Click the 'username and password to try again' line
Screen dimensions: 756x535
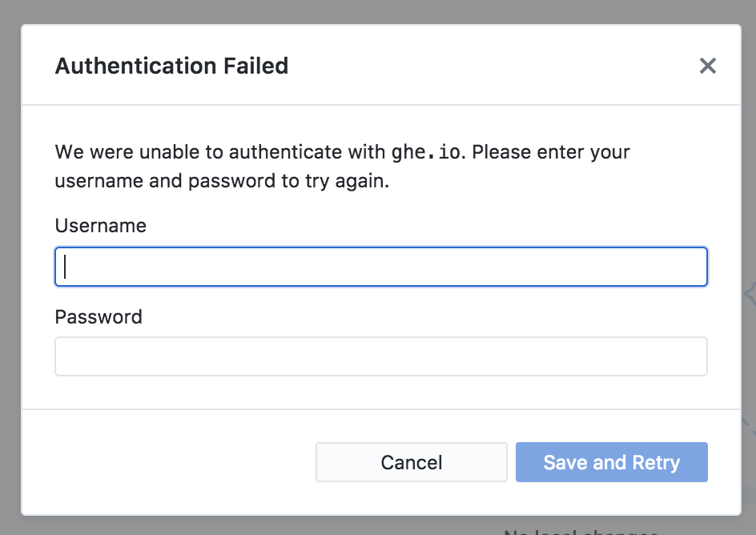222,181
